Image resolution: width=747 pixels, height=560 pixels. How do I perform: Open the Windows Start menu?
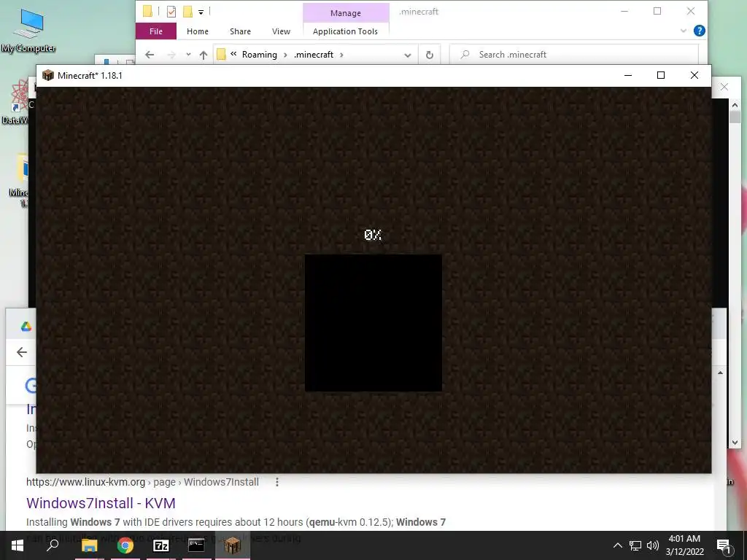click(18, 545)
